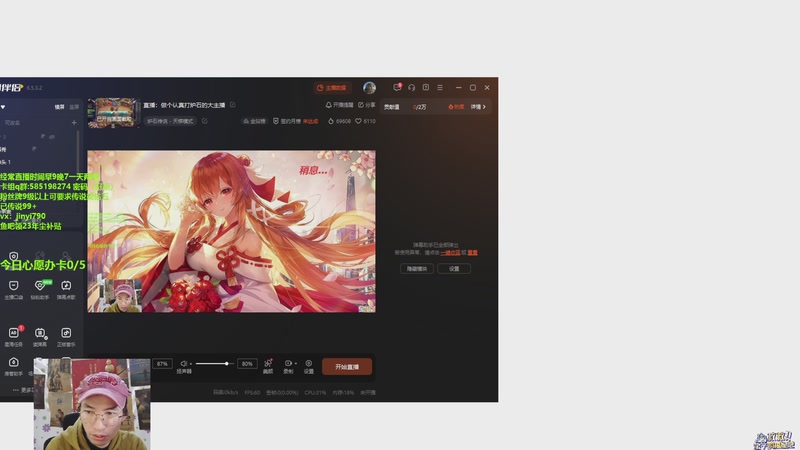The image size is (800, 450).
Task: Click the 开播提醒 bell notification
Action: (x=339, y=105)
